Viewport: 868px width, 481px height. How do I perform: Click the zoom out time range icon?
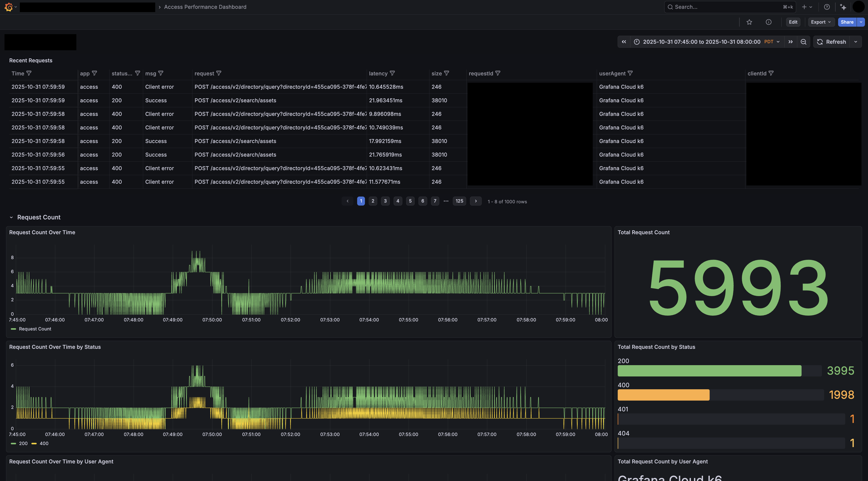pyautogui.click(x=803, y=42)
